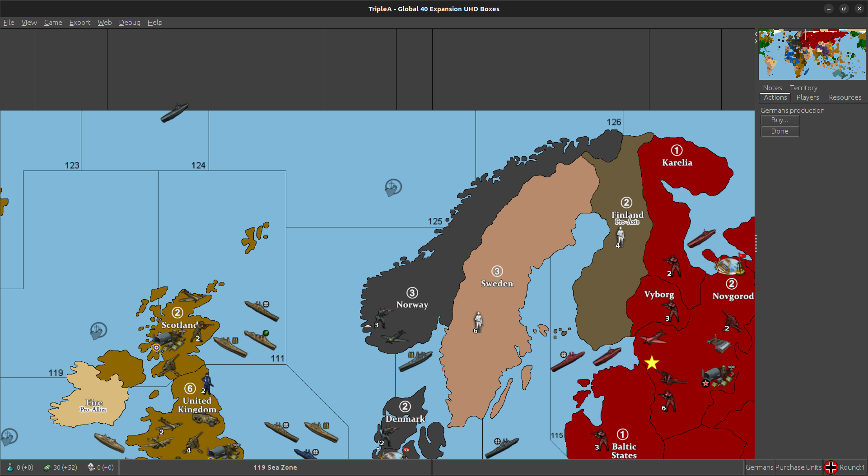Select the white infantry unit in Sweden
The width and height of the screenshot is (868, 476).
click(x=478, y=322)
